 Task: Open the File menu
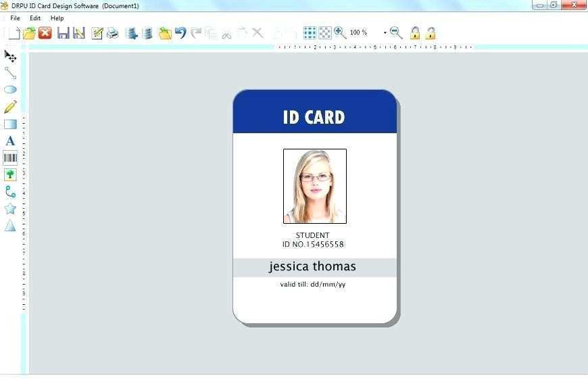click(15, 18)
